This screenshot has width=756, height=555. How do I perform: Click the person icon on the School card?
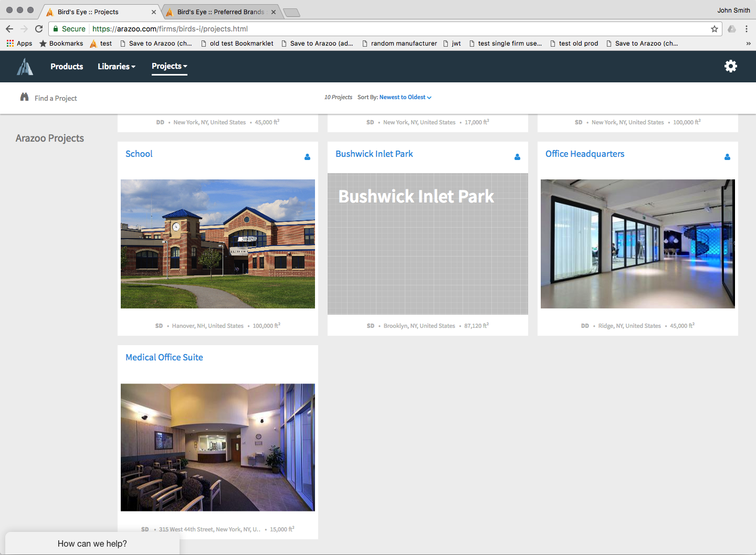[x=307, y=157]
